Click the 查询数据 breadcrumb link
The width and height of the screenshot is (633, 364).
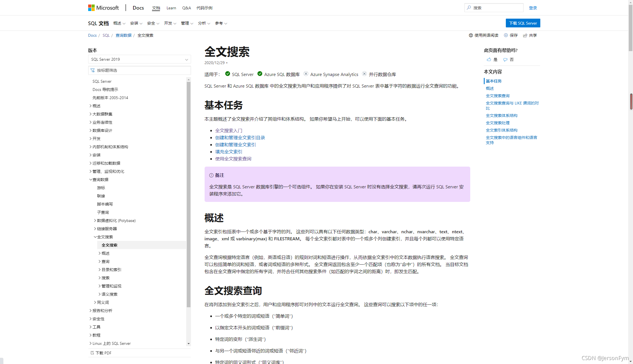point(123,35)
